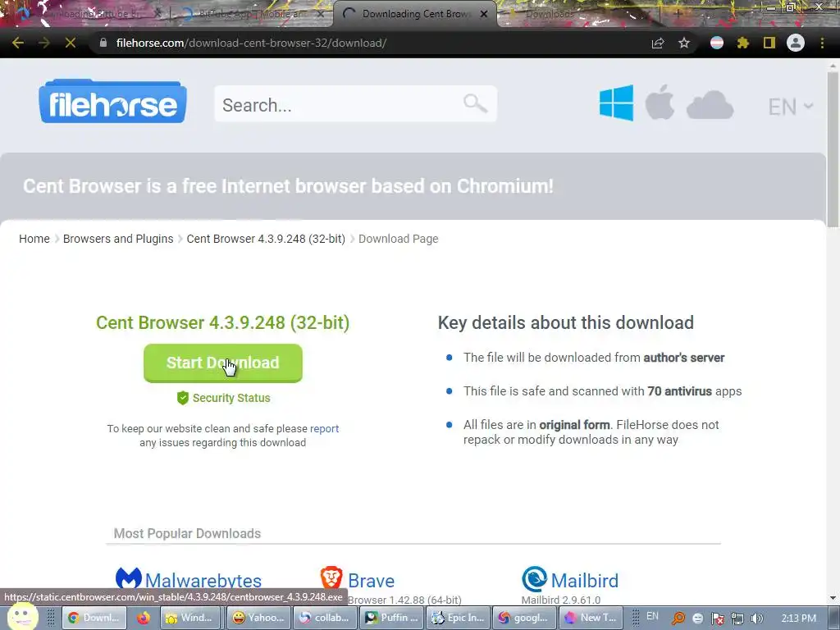Open the Mailbird download link

584,581
